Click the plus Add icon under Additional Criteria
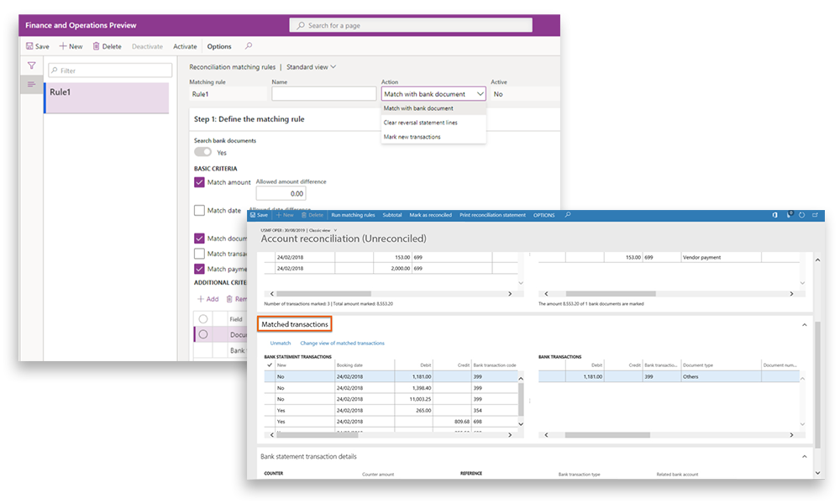Image resolution: width=840 pixels, height=504 pixels. pos(201,299)
